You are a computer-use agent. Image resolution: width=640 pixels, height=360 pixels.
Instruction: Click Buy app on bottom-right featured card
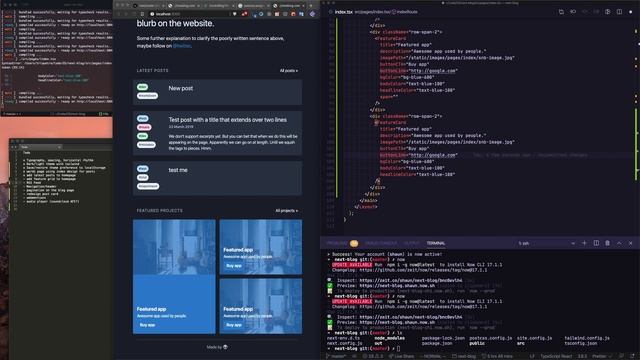(234, 325)
